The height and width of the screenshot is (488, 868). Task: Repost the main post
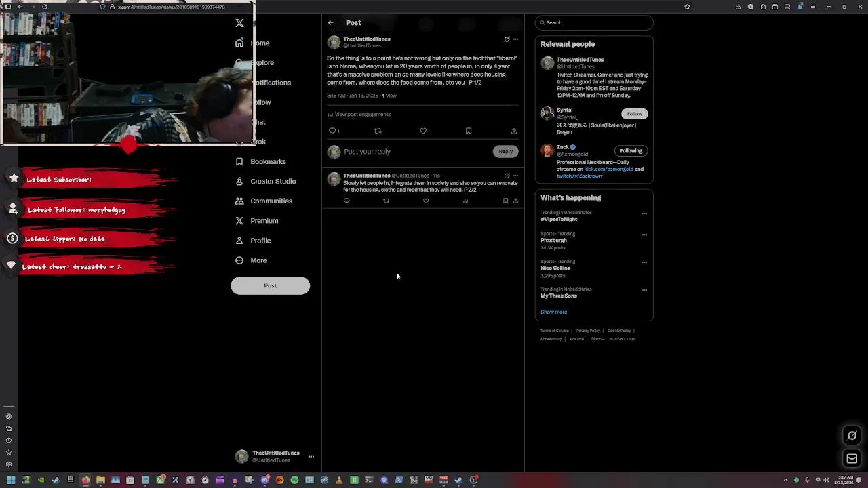point(378,131)
